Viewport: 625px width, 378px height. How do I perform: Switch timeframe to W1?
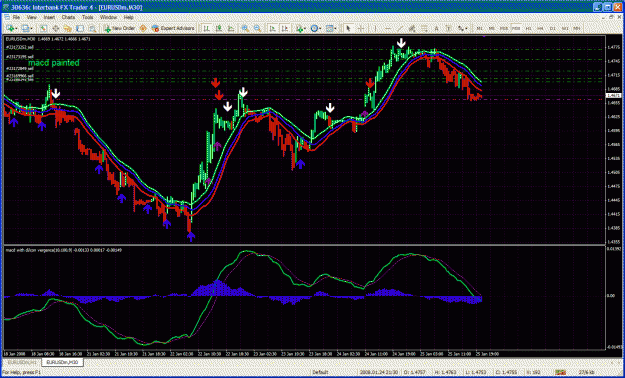[x=565, y=28]
